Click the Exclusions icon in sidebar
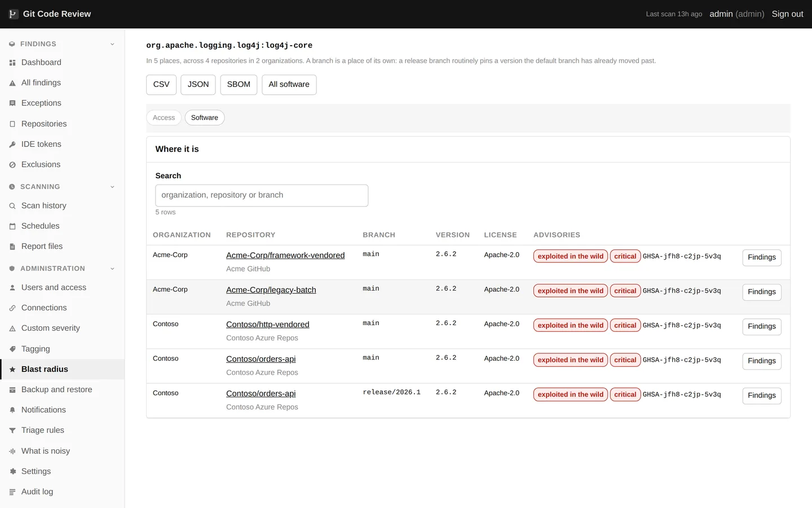Image resolution: width=812 pixels, height=508 pixels. coord(12,165)
